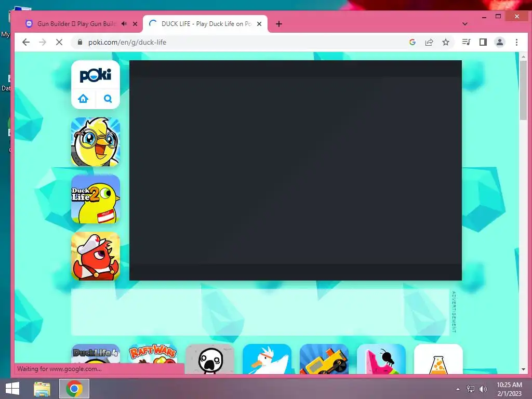Open File Explorer from the taskbar
The image size is (532, 399).
click(42, 389)
